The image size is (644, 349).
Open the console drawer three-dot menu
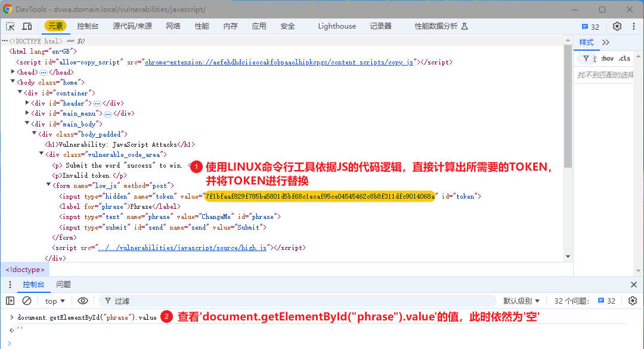pyautogui.click(x=10, y=285)
